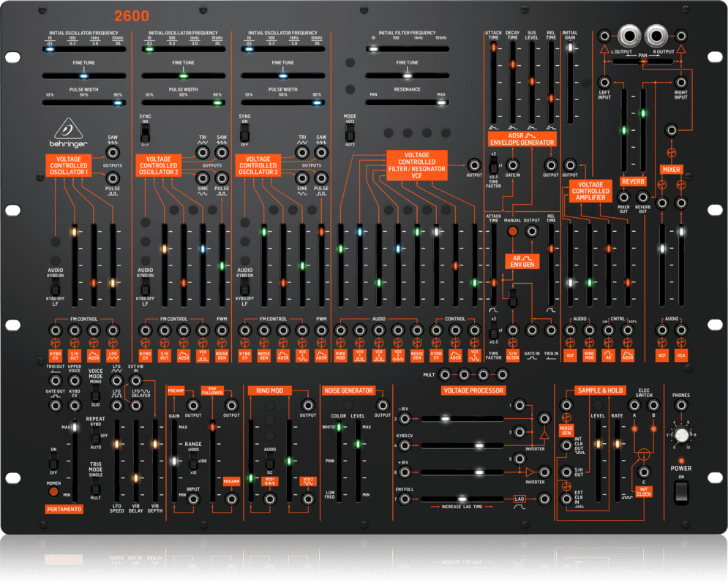Switch VOICE MODE between MONO and DUO

pyautogui.click(x=95, y=393)
